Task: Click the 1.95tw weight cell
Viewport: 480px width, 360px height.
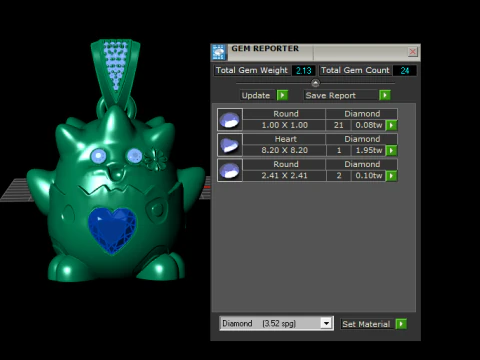Action: pyautogui.click(x=369, y=150)
